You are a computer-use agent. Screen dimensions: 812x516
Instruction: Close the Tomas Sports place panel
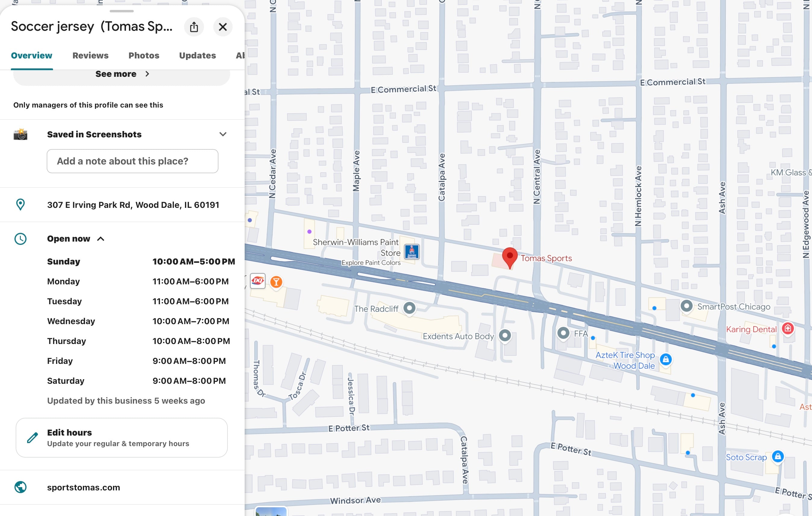[223, 27]
